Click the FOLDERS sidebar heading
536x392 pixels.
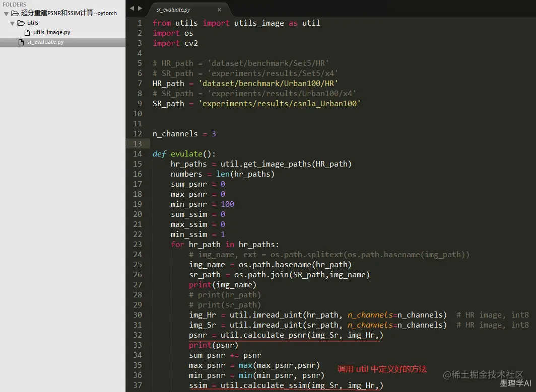tap(14, 5)
